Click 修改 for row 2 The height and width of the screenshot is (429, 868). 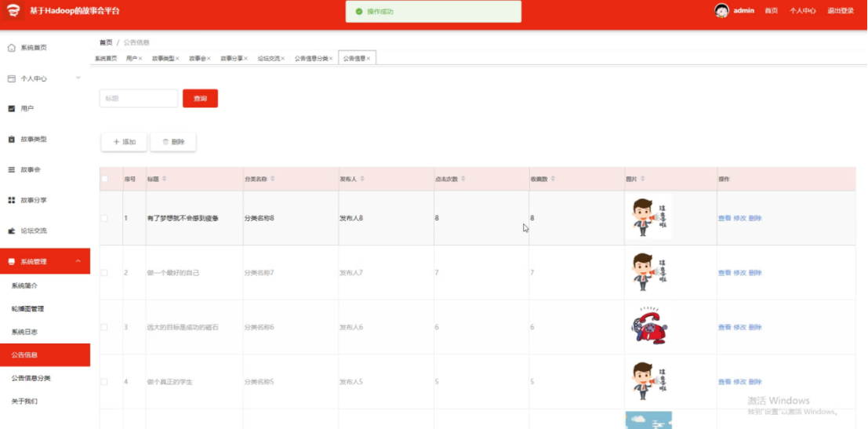pyautogui.click(x=739, y=273)
